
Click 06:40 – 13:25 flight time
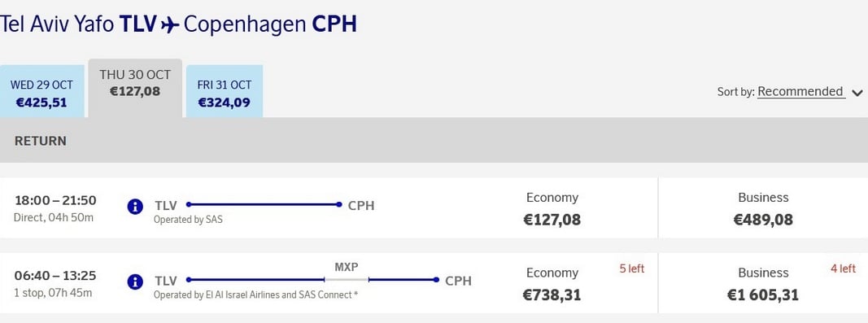tap(55, 275)
